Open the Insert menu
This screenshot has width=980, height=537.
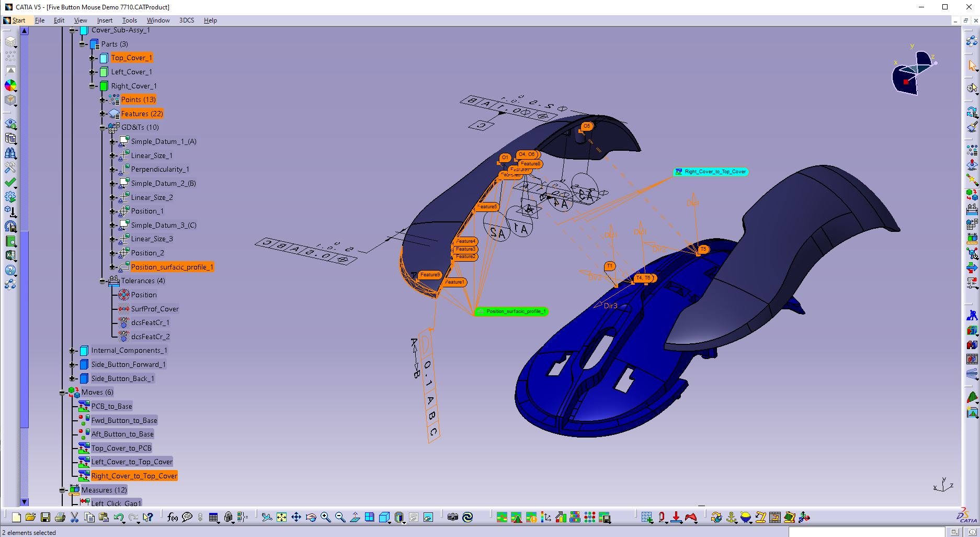click(x=105, y=20)
